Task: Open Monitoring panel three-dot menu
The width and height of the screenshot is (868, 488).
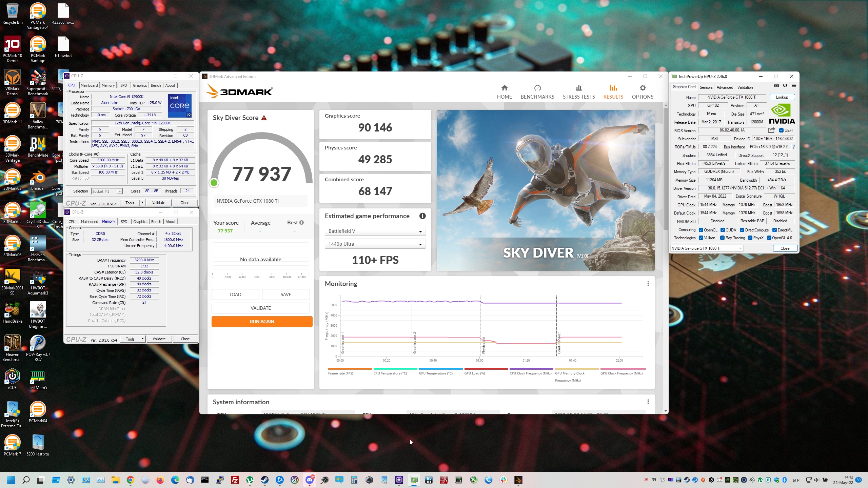Action: pyautogui.click(x=648, y=283)
